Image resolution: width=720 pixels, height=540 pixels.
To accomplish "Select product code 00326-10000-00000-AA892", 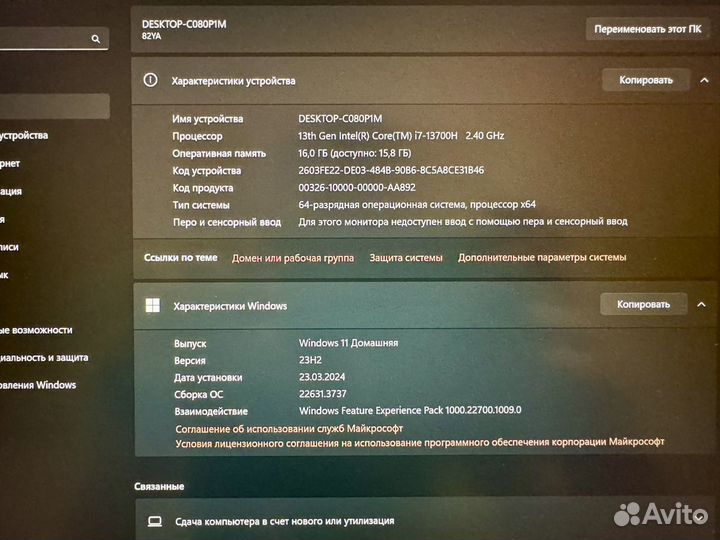I will [x=357, y=187].
